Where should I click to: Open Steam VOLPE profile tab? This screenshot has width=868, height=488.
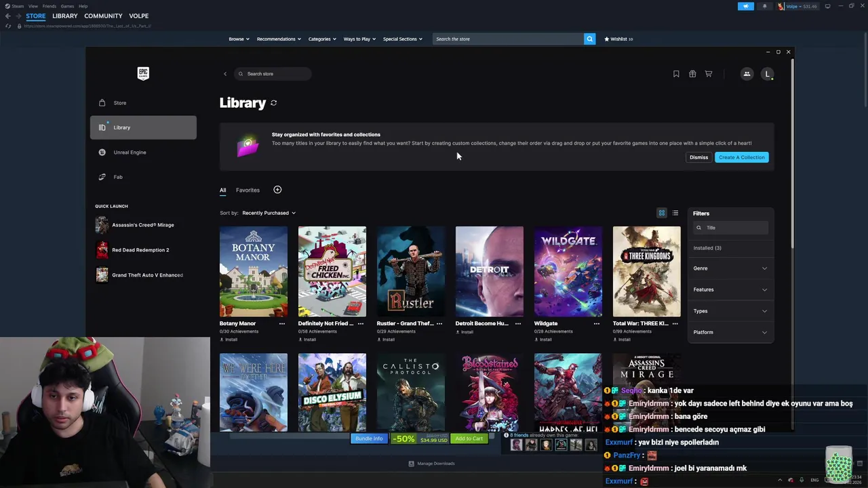138,16
